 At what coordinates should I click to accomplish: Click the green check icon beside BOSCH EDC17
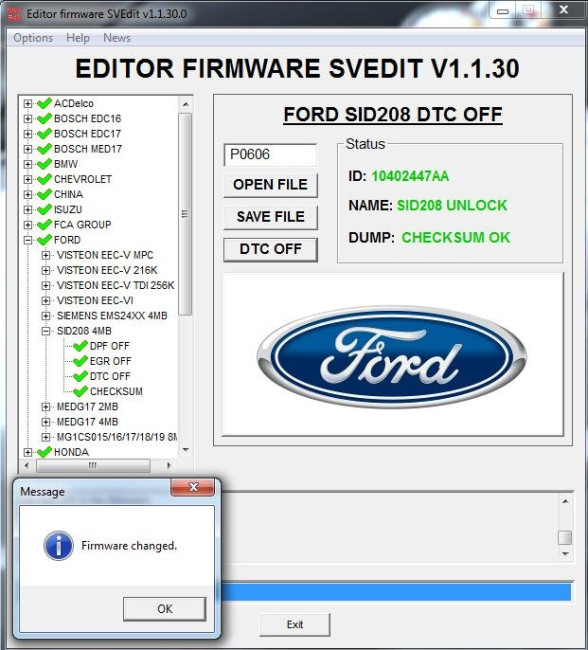point(44,133)
